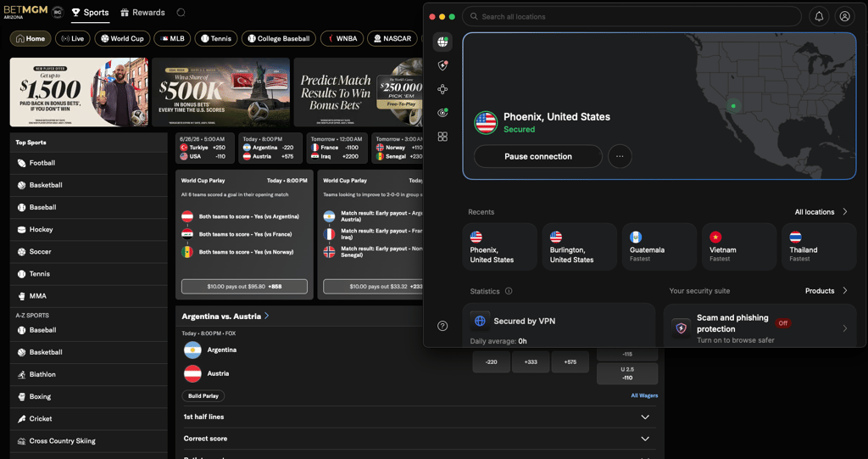Open Boxing in A-Z Sports
The height and width of the screenshot is (459, 868).
point(88,396)
